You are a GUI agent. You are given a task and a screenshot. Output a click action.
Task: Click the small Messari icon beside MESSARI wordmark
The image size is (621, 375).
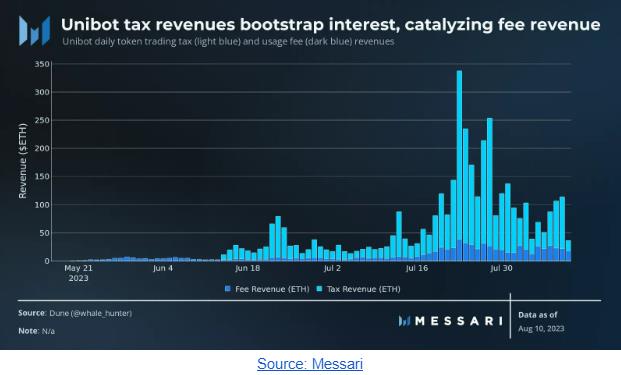tap(404, 321)
